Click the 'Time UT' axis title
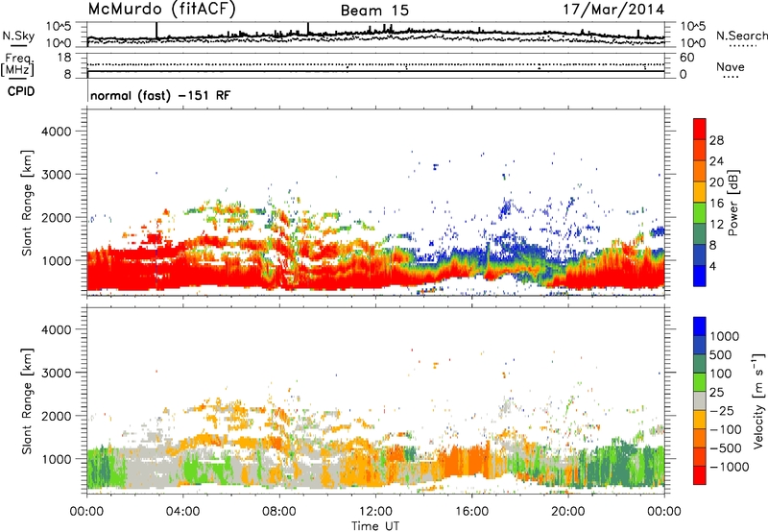768x532 pixels. click(x=375, y=526)
